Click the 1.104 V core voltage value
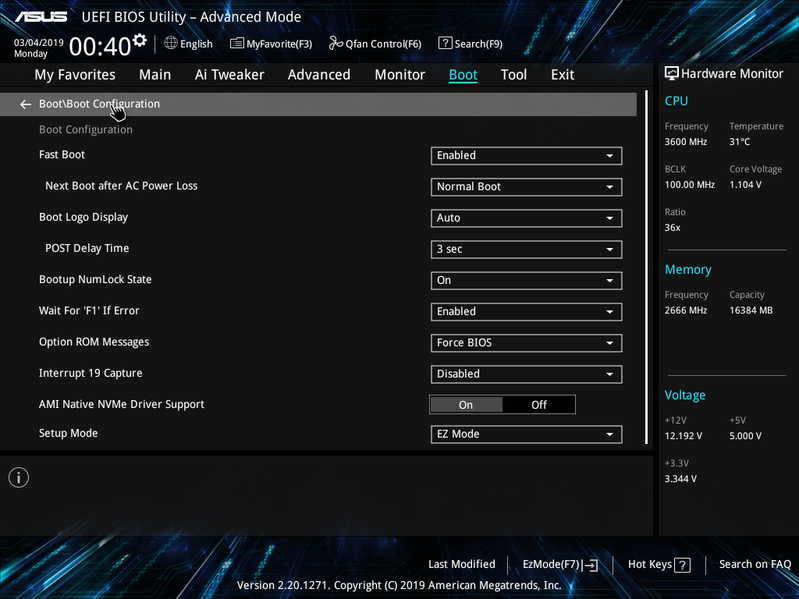Screen dimensions: 799x599 745,185
